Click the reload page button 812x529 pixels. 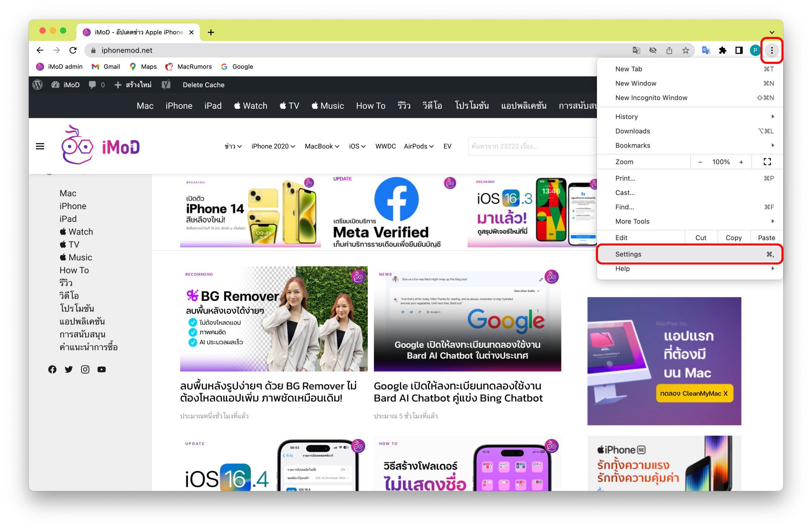pyautogui.click(x=73, y=50)
